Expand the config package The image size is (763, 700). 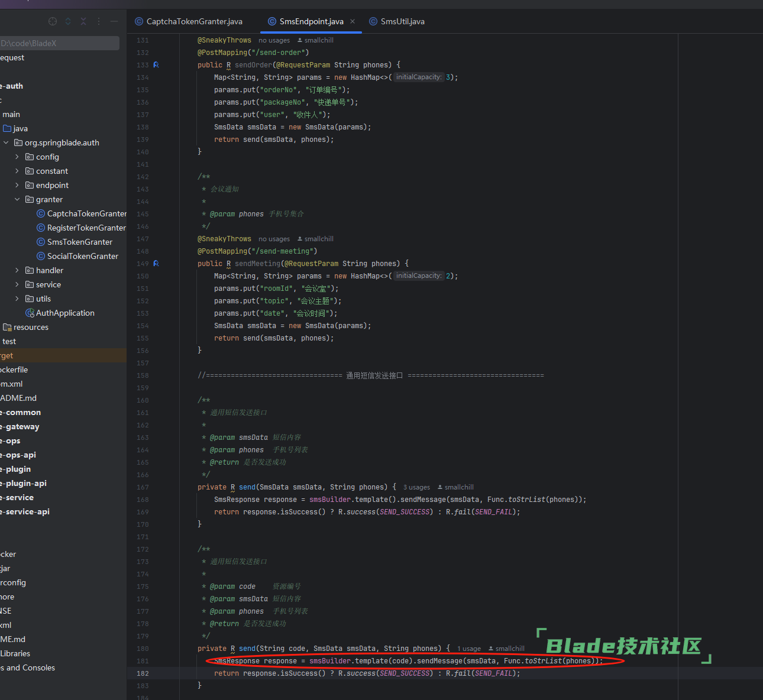click(17, 157)
